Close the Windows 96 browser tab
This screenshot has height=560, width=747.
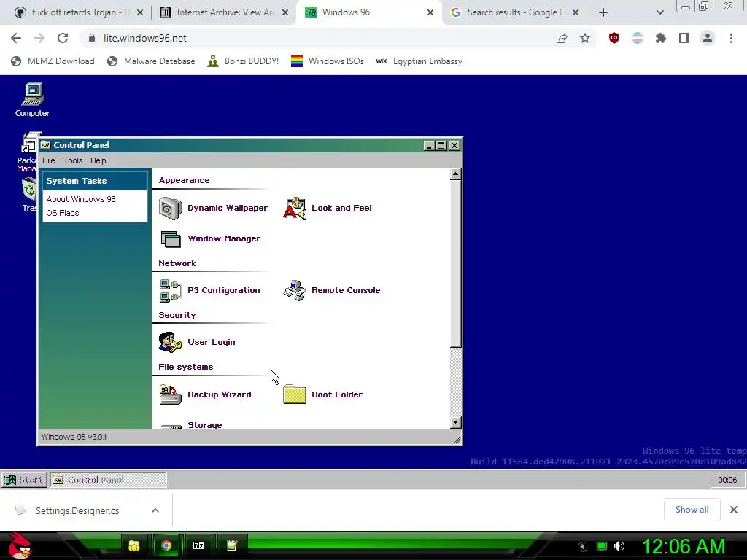pyautogui.click(x=430, y=12)
